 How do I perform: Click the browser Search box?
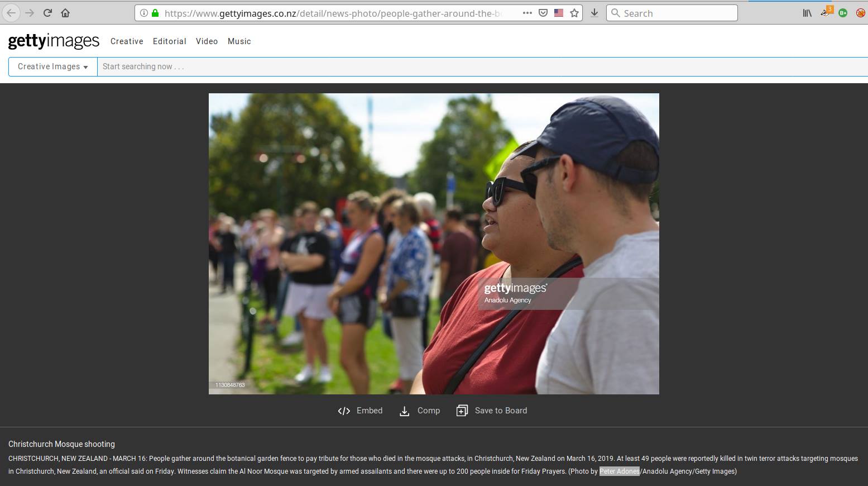tap(672, 13)
